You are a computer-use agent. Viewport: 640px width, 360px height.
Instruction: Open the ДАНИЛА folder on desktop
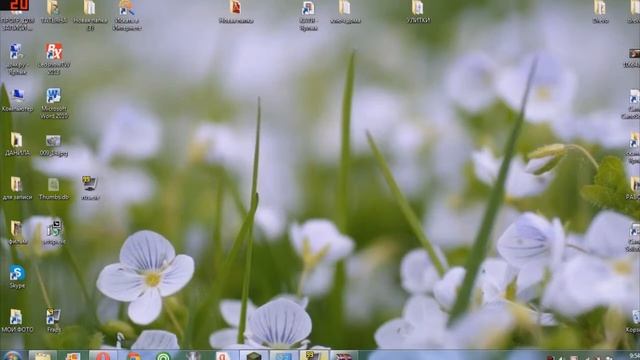coord(17,144)
